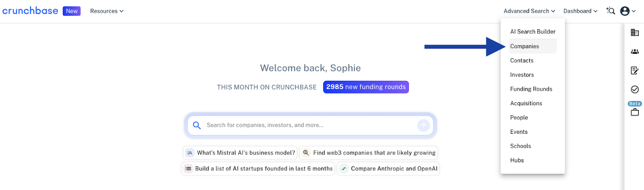Click the crunchbase logo
This screenshot has height=190, width=644.
[30, 11]
